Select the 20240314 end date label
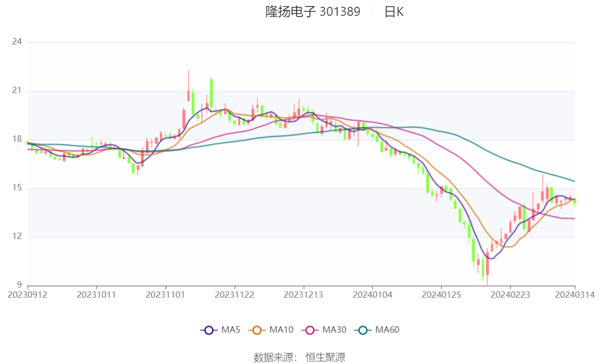The height and width of the screenshot is (364, 599). (x=575, y=295)
